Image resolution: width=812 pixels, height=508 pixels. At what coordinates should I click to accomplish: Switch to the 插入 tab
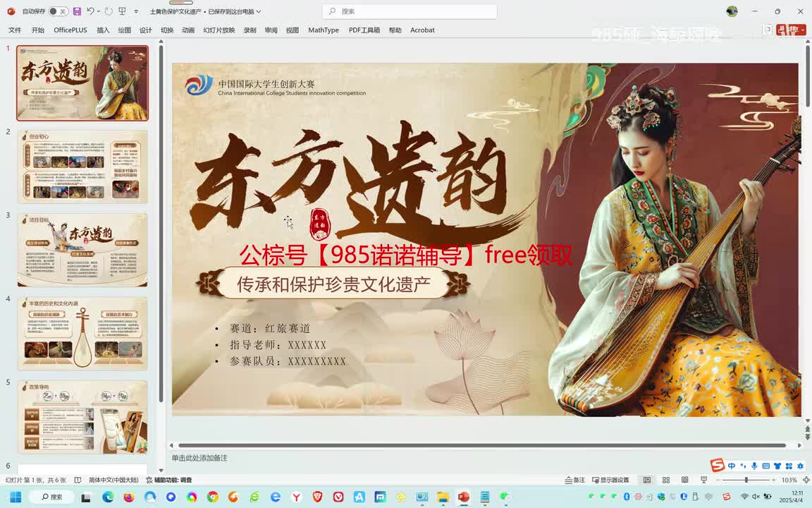(x=103, y=30)
